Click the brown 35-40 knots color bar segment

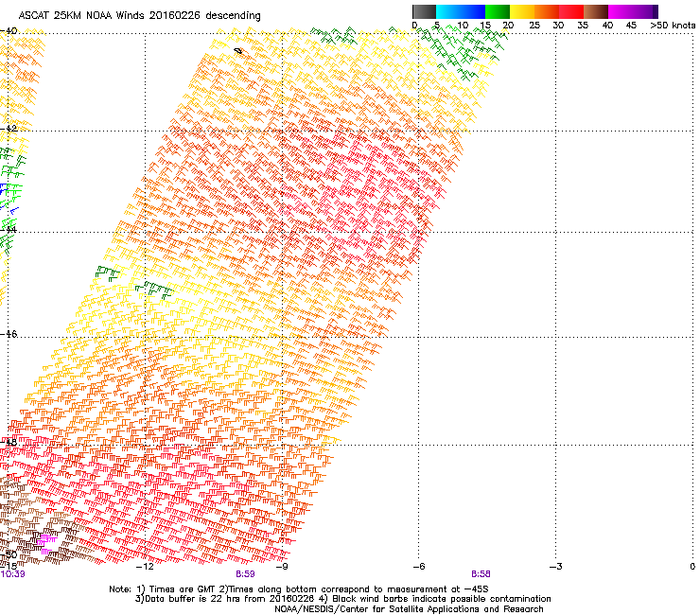(x=596, y=11)
